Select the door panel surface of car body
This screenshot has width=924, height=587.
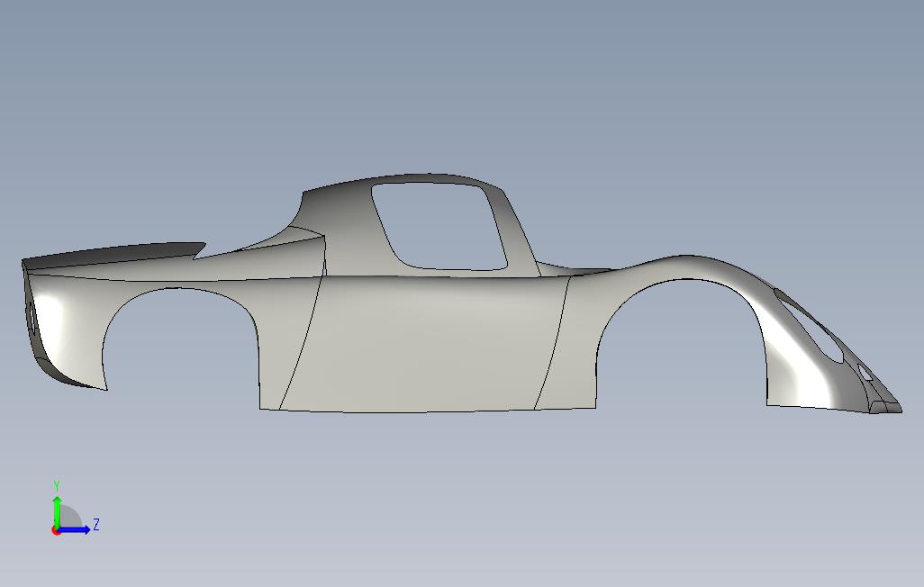click(x=424, y=345)
